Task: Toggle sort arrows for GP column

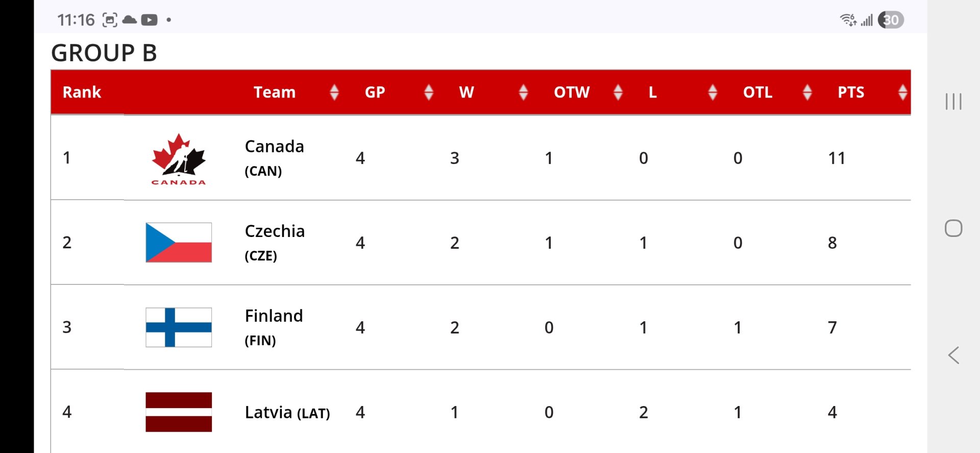Action: point(429,92)
